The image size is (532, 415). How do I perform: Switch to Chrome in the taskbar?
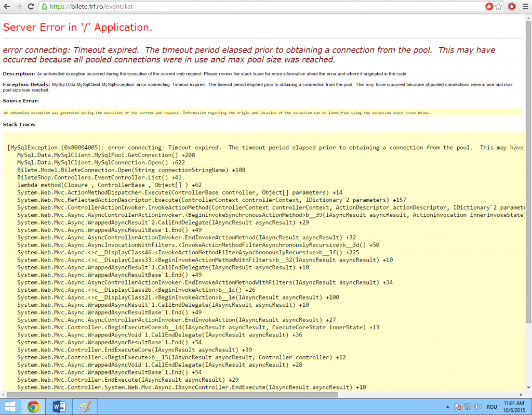coord(33,406)
